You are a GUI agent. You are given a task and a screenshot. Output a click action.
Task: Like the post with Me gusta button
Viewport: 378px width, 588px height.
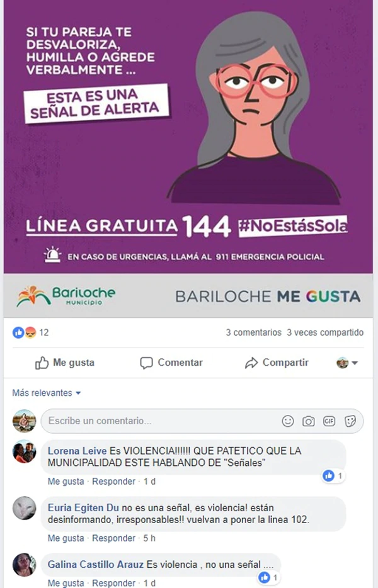click(x=64, y=363)
